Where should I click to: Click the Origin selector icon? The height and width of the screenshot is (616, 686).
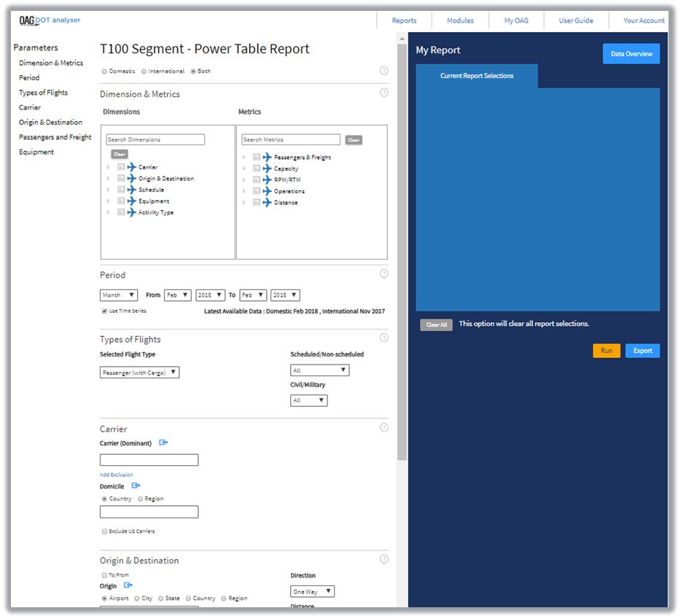click(128, 585)
